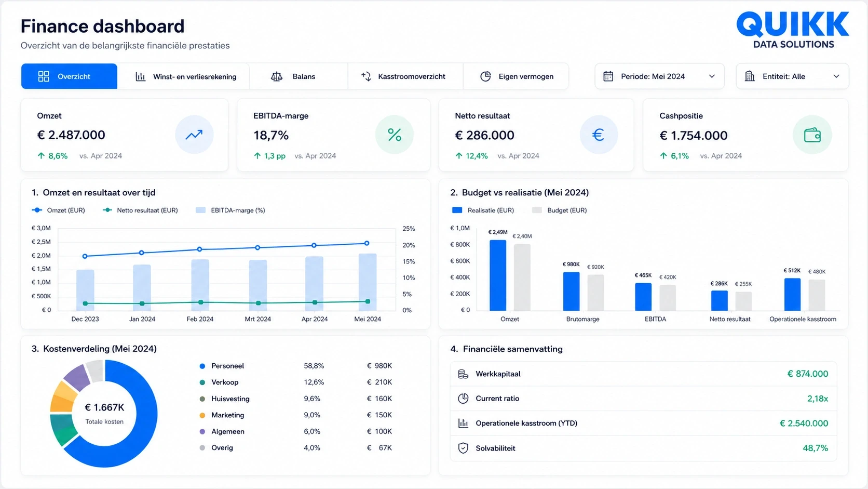The width and height of the screenshot is (868, 489).
Task: Toggle the EBITDA-marge (%) legend series
Action: click(230, 210)
